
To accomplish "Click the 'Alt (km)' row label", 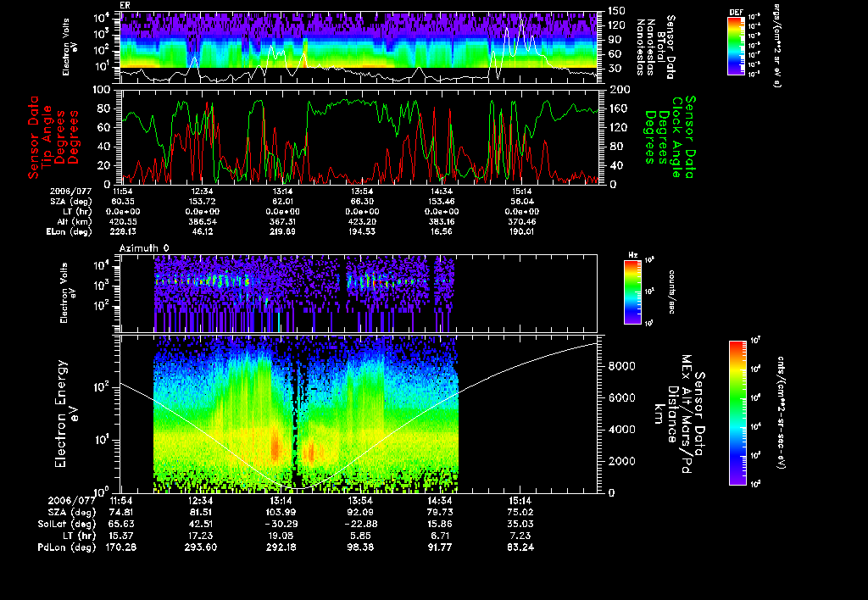I will tap(75, 221).
